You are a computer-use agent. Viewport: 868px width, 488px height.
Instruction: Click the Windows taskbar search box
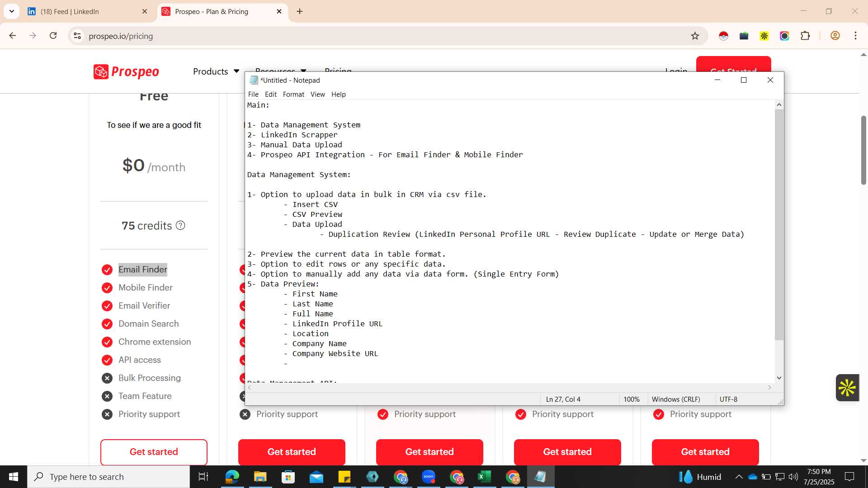108,477
